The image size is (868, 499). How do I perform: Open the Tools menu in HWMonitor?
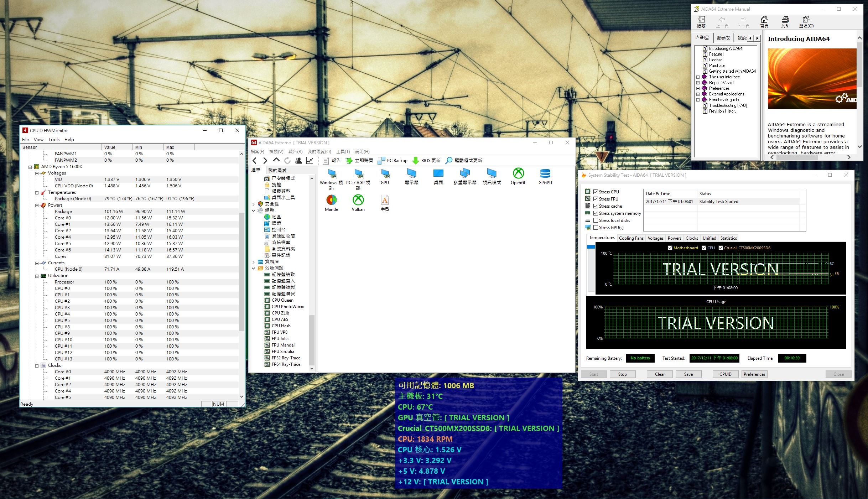click(54, 140)
